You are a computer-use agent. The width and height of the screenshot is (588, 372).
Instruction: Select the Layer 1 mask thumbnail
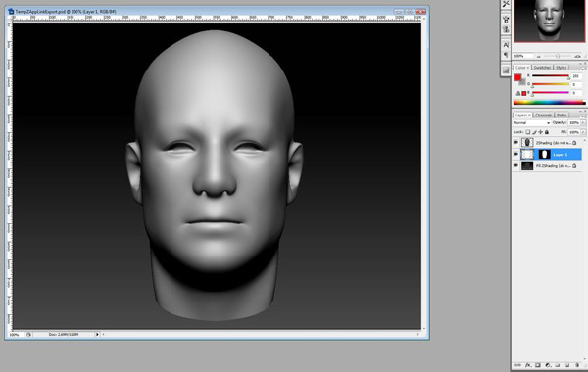(544, 154)
